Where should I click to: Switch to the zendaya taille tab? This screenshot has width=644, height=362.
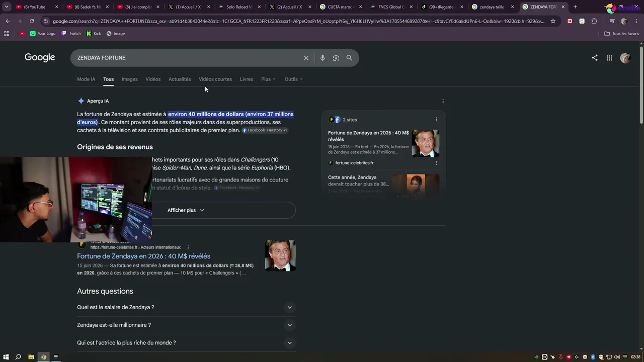click(x=493, y=7)
